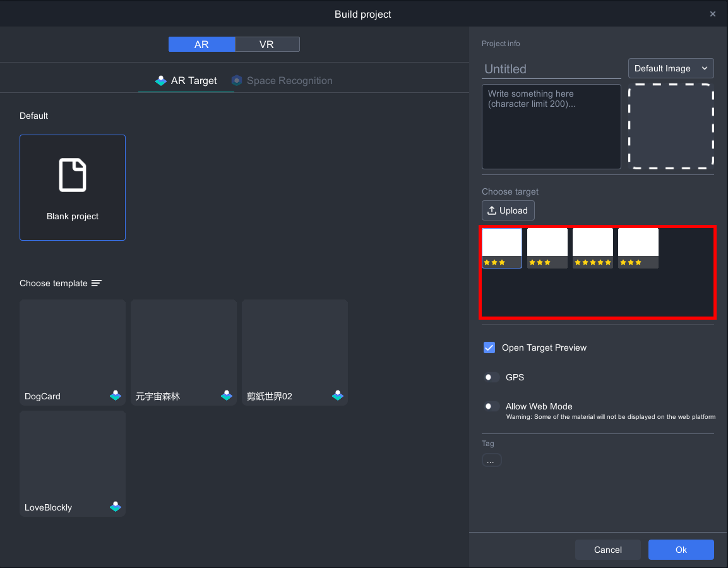Viewport: 728px width, 568px height.
Task: Click the AR icon on DogCard template
Action: pyautogui.click(x=116, y=396)
